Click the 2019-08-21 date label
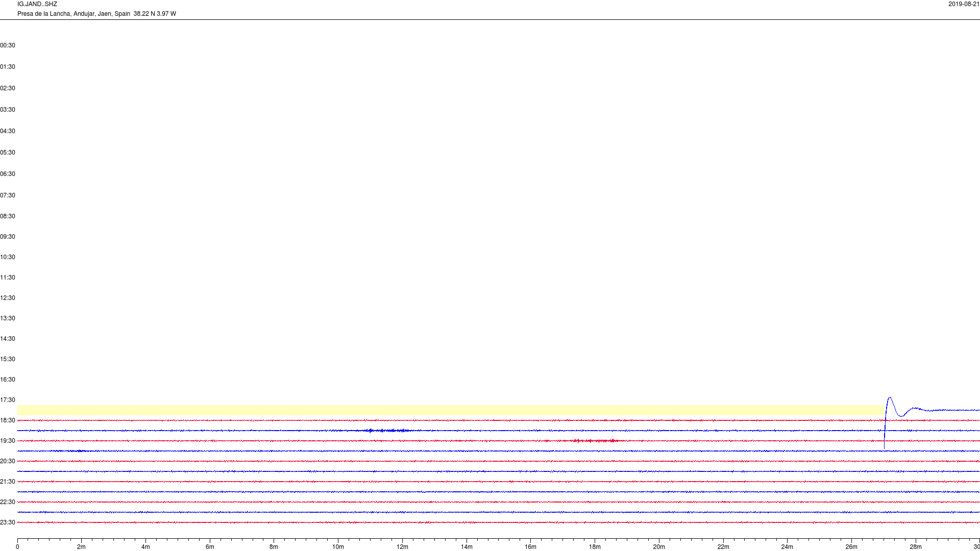980x551 pixels. click(x=964, y=4)
